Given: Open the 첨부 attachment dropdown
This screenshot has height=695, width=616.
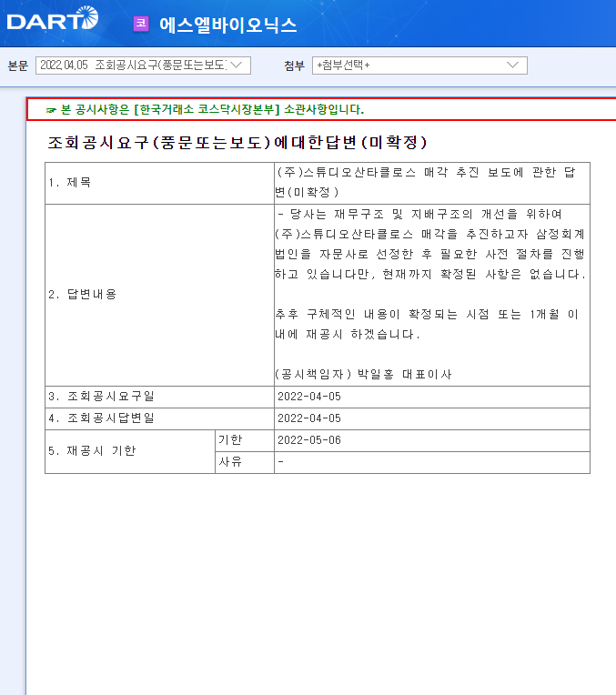Looking at the screenshot, I should 419,65.
